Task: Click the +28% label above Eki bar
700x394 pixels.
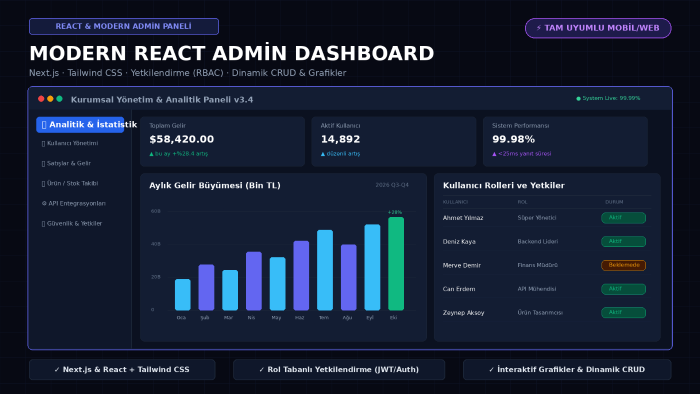Action: pyautogui.click(x=395, y=212)
